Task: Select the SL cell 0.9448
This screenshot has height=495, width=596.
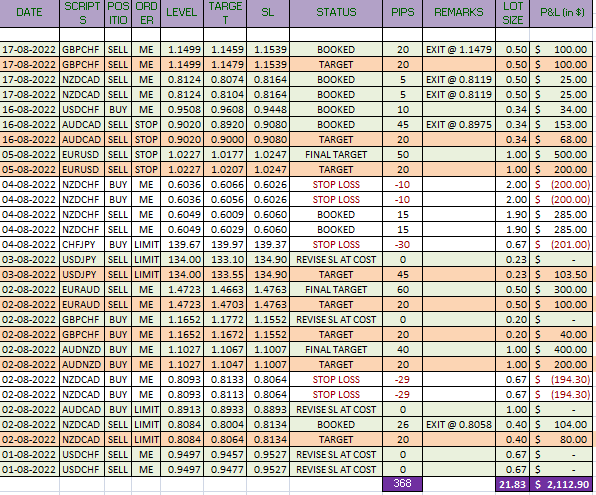Action: coord(268,110)
